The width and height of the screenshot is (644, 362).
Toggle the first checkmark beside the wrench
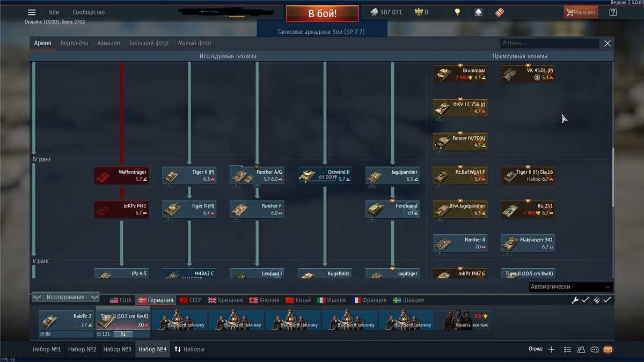tap(586, 300)
